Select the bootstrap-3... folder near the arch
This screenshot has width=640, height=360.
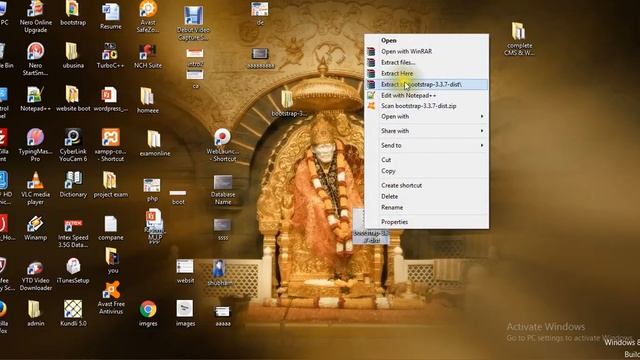coord(288,103)
